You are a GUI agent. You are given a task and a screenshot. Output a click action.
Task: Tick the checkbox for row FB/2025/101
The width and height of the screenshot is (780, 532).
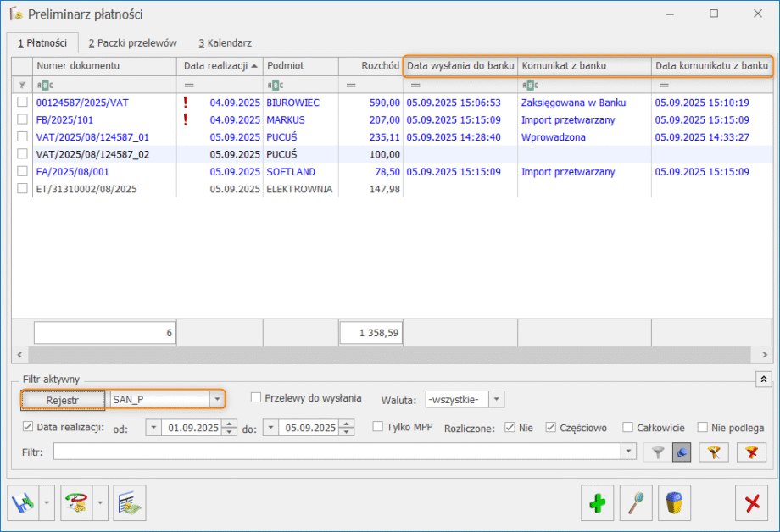click(x=22, y=119)
